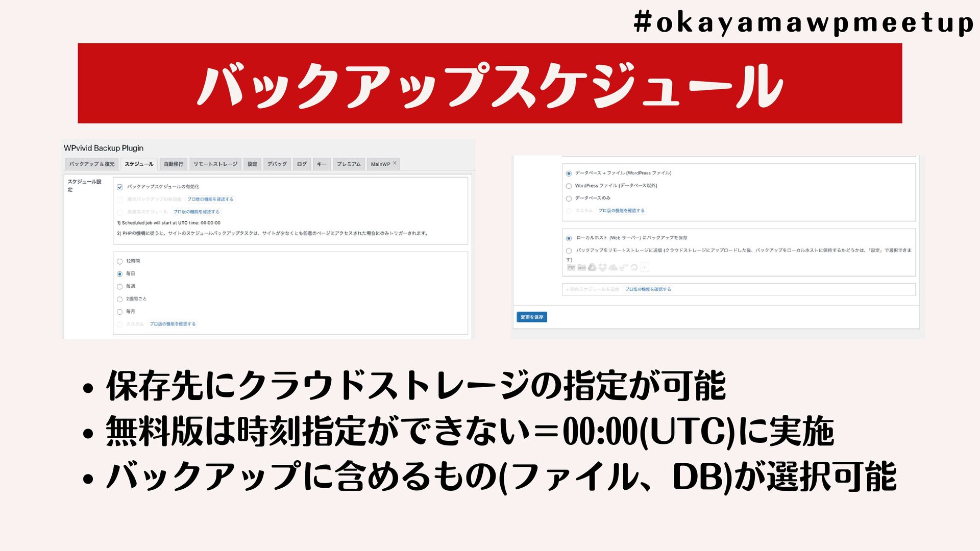
Task: Open the 設定 tab
Action: click(x=252, y=164)
